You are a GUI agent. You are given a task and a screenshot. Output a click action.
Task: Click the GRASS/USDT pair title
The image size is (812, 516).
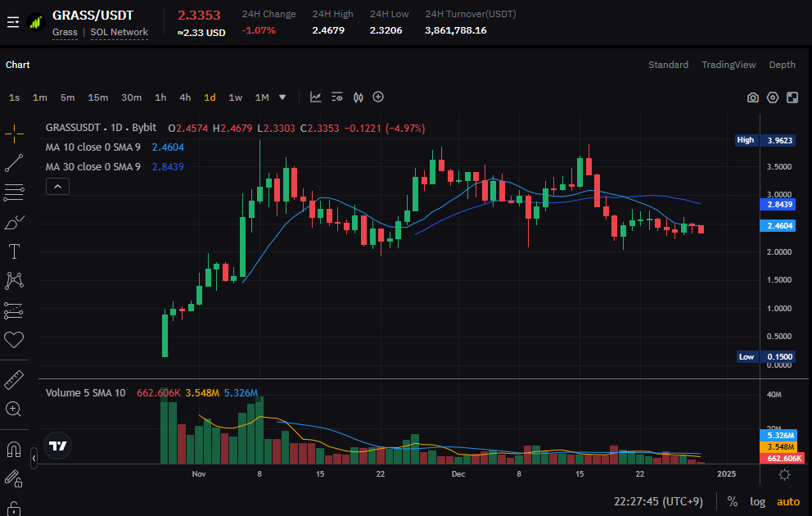point(92,15)
